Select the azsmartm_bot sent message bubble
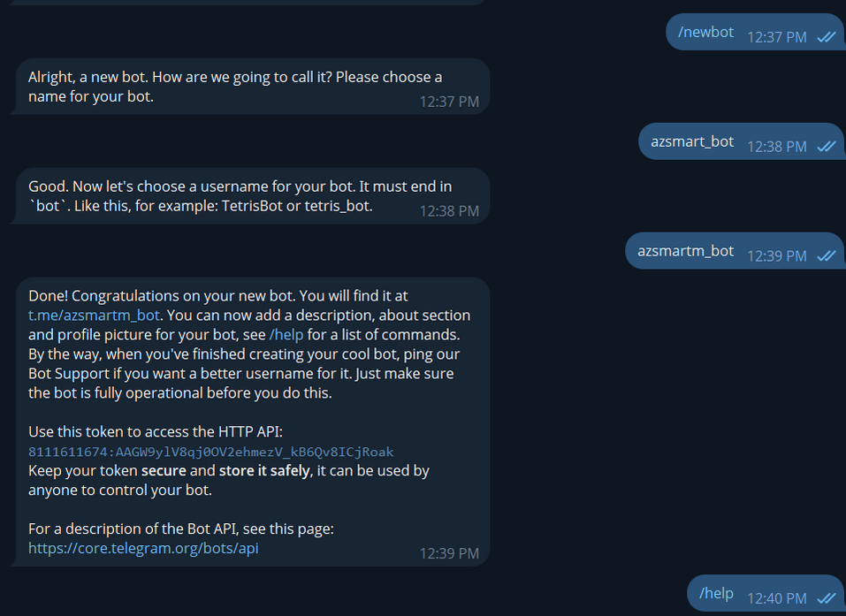The image size is (846, 616). tap(685, 250)
